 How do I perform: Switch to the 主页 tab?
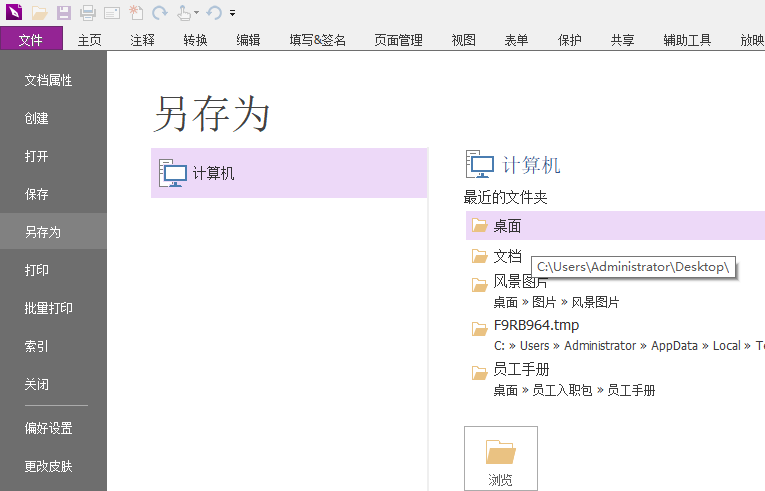click(x=90, y=40)
